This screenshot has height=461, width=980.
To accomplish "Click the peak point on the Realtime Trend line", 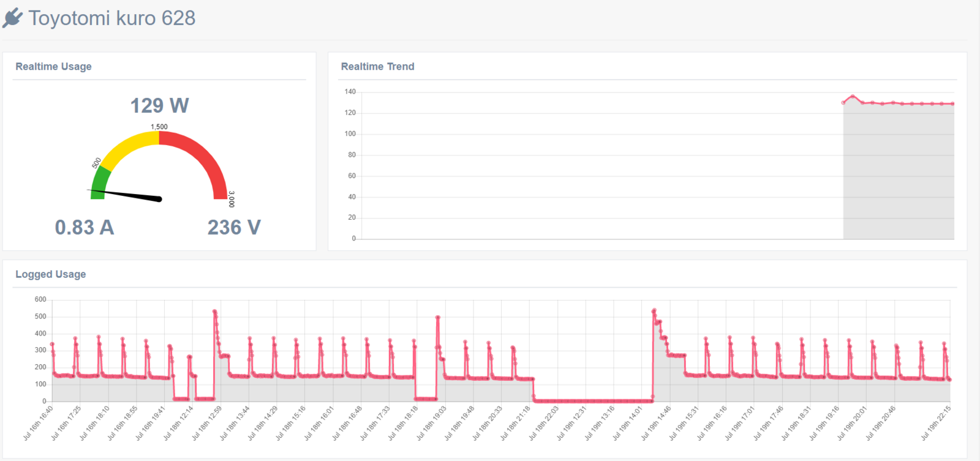I will pyautogui.click(x=853, y=96).
